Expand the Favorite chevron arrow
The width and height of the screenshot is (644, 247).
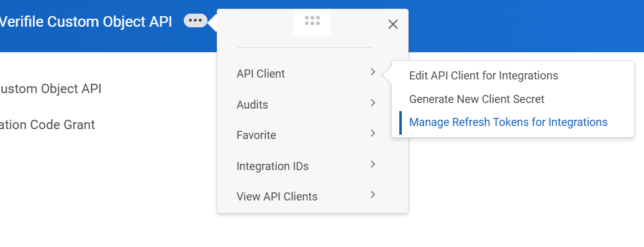[373, 133]
